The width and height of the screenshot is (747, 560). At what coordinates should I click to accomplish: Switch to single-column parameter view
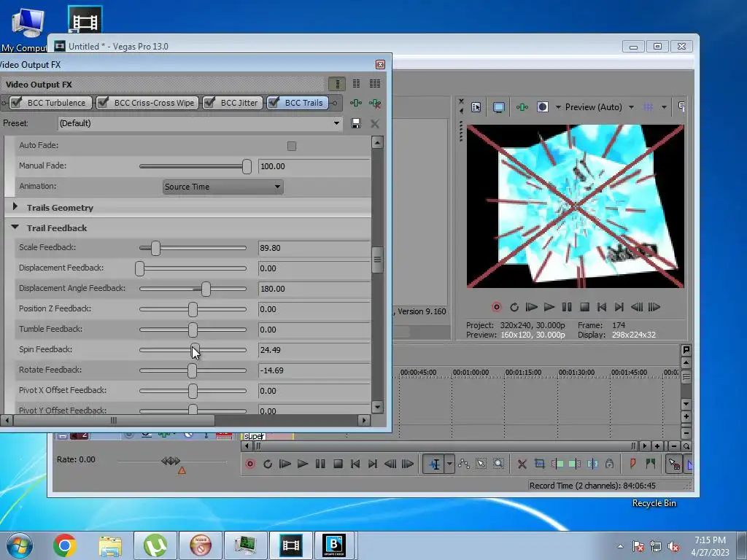[337, 84]
